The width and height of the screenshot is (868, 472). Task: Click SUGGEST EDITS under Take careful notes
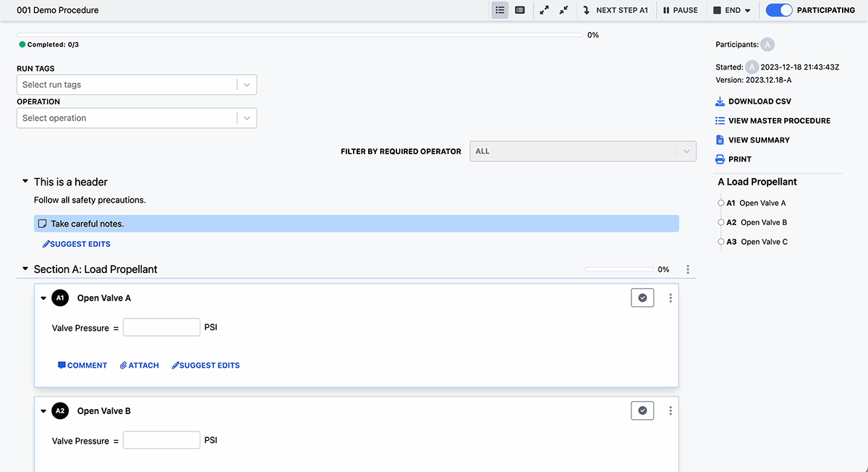[77, 244]
